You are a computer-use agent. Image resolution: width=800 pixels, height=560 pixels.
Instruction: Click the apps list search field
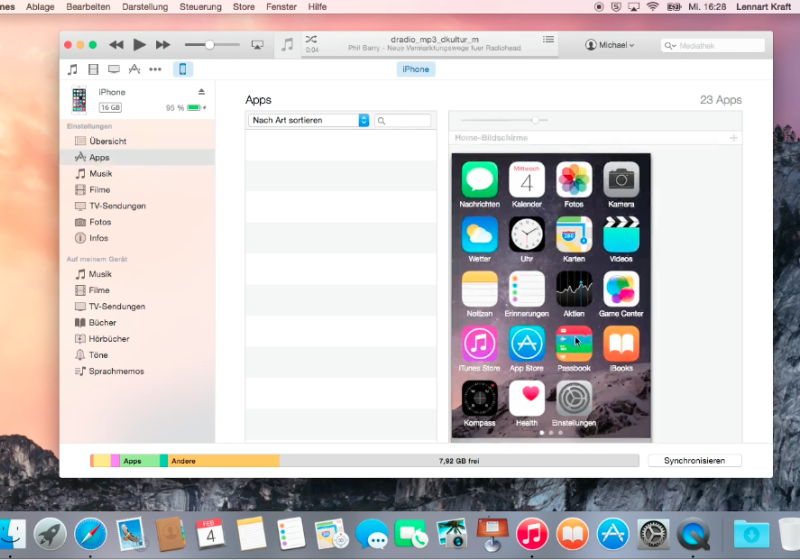pyautogui.click(x=403, y=120)
